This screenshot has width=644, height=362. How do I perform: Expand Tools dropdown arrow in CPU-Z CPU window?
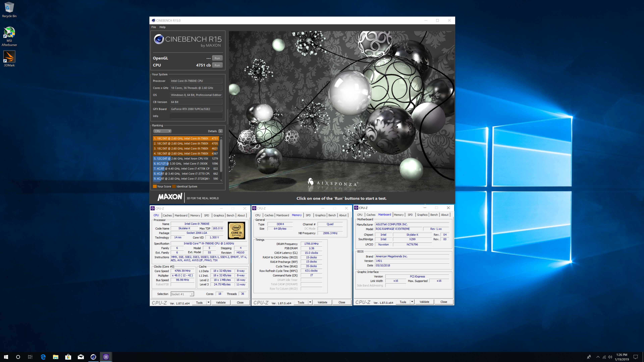(x=208, y=303)
